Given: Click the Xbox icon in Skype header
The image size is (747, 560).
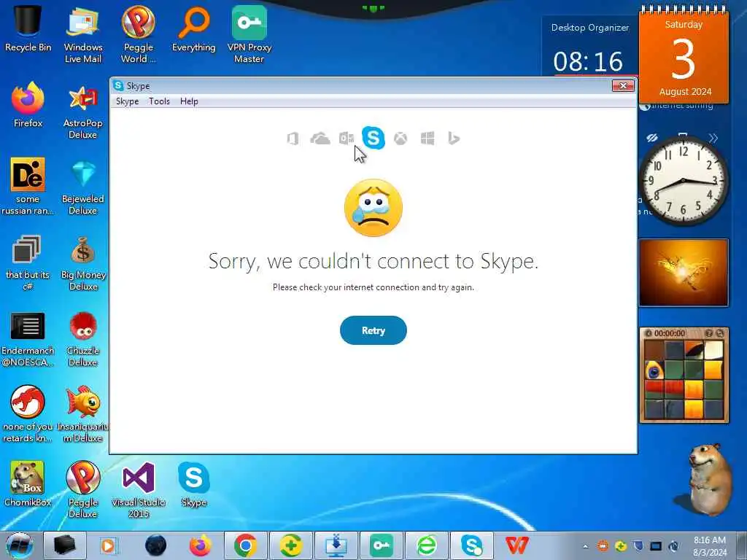Looking at the screenshot, I should pyautogui.click(x=400, y=139).
